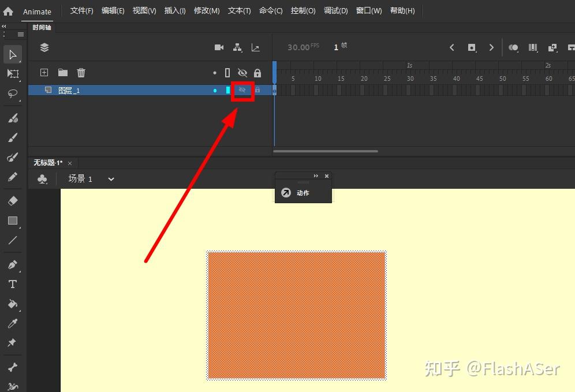The width and height of the screenshot is (575, 392).
Task: Hide all layers using the header eye icon
Action: coord(242,73)
